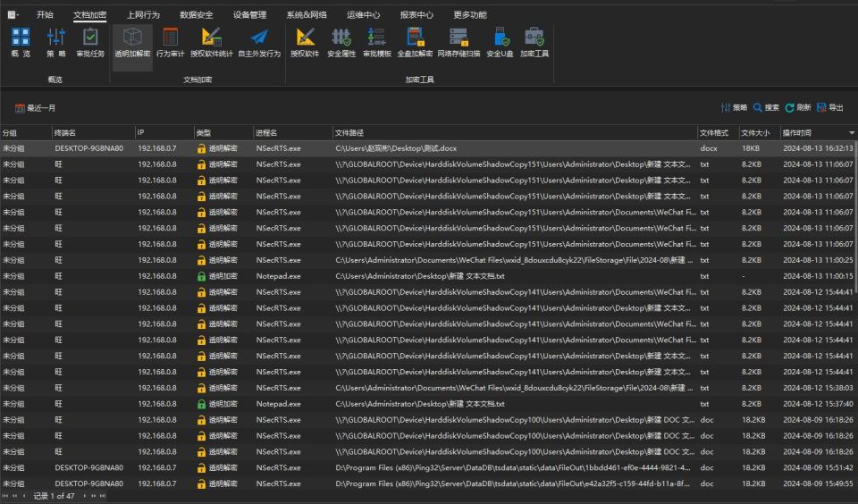Click the 导出 export button
The height and width of the screenshot is (504, 858).
pos(830,108)
